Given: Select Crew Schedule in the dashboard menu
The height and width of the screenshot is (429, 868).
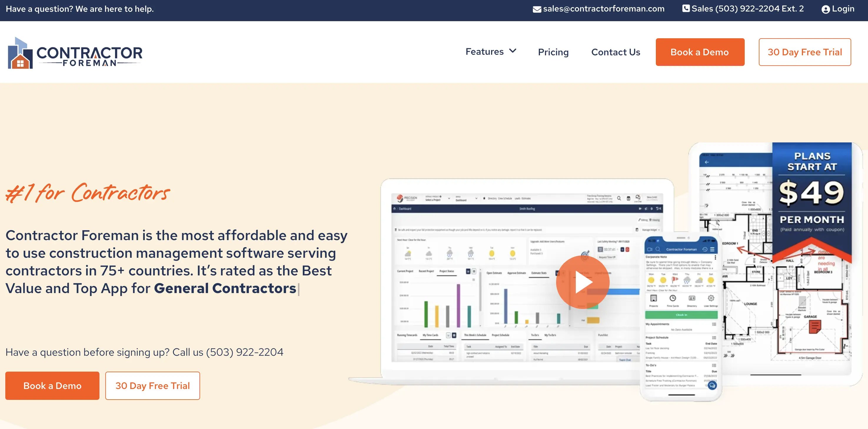Looking at the screenshot, I should [505, 199].
